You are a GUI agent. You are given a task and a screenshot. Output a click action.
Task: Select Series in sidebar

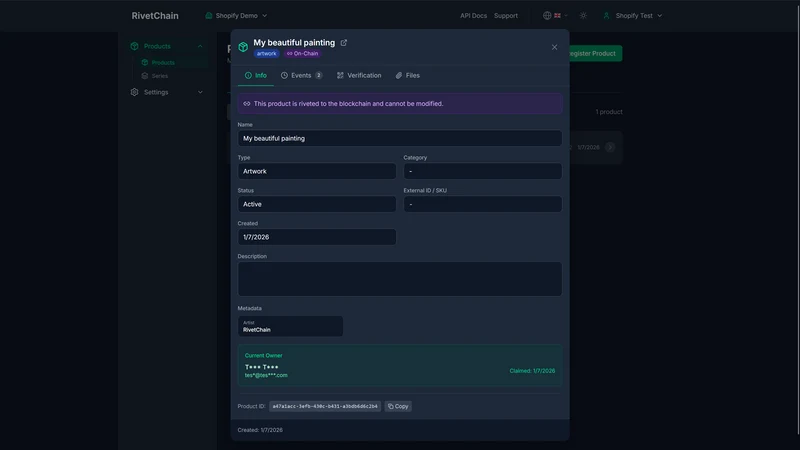point(160,76)
